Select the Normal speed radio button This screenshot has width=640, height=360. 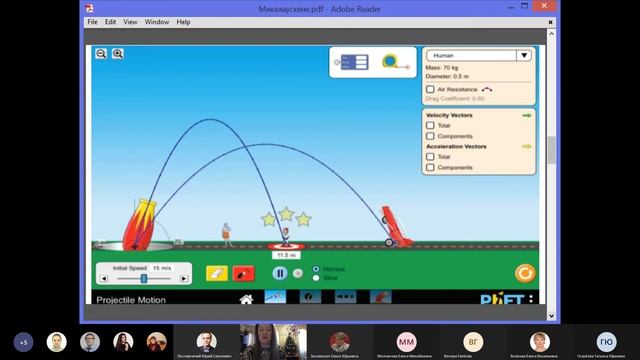pos(316,269)
